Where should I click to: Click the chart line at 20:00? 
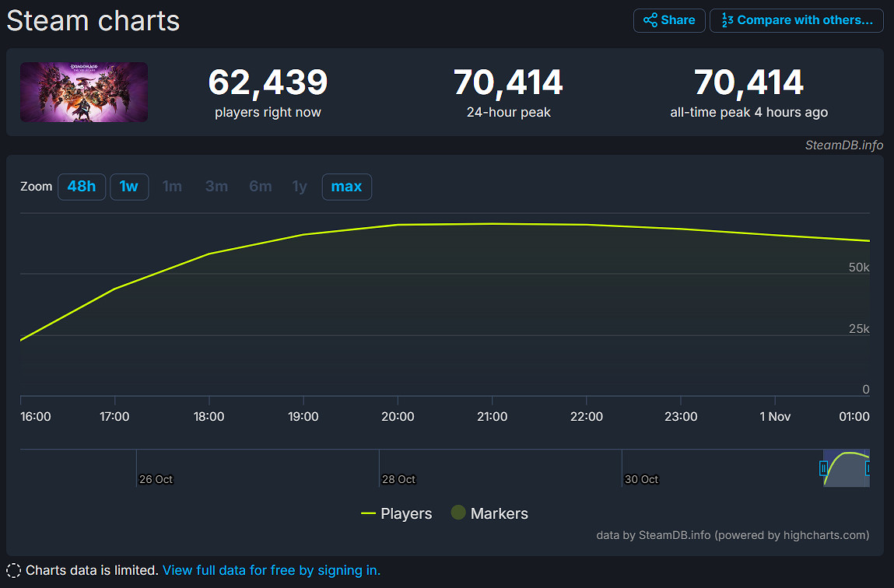(398, 225)
